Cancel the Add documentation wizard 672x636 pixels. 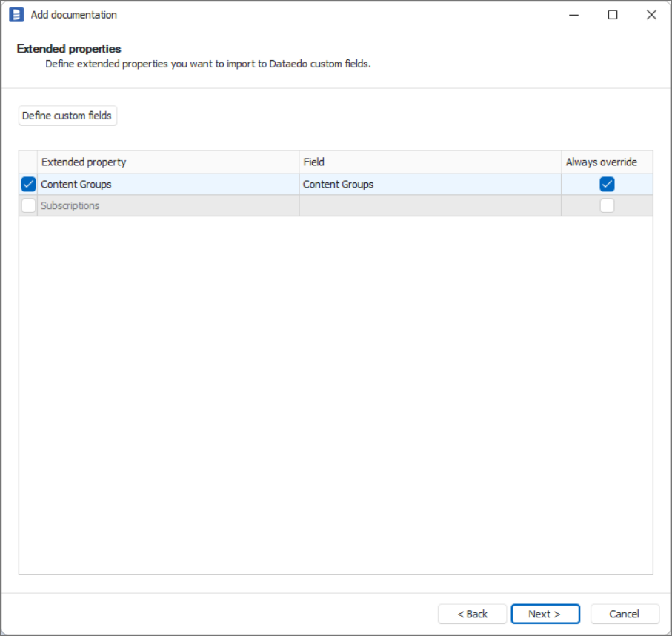[x=623, y=614]
